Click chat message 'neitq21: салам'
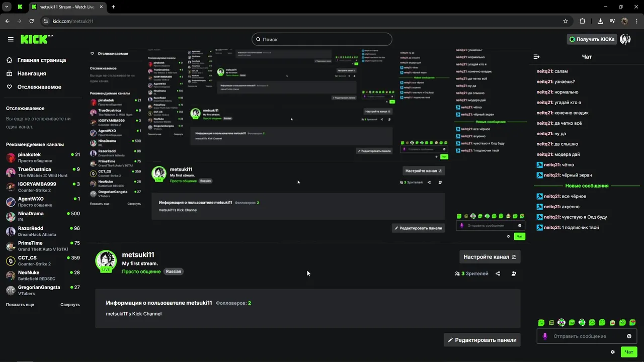 point(552,71)
